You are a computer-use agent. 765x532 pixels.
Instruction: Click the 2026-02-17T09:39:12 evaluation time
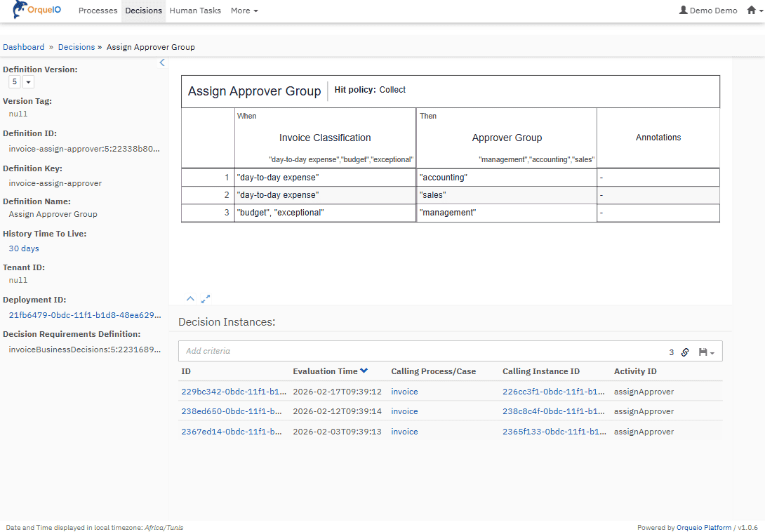point(337,392)
